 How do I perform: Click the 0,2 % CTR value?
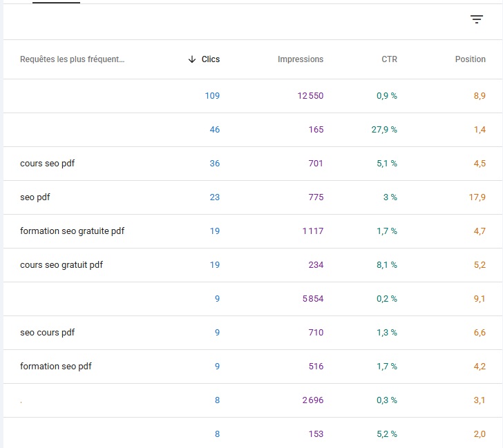pos(386,299)
